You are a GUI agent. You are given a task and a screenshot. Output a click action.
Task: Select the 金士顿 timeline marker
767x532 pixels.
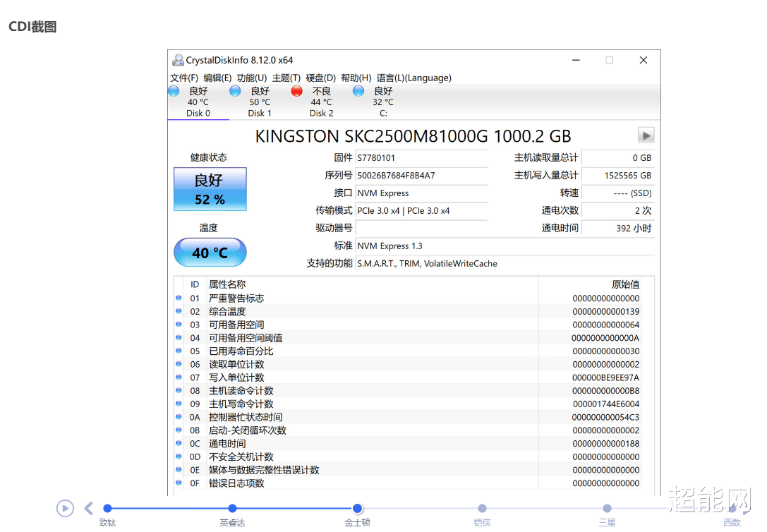click(358, 509)
